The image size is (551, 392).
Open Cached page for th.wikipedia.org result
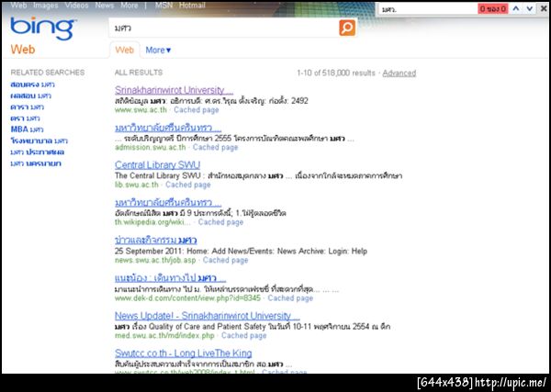coord(220,222)
